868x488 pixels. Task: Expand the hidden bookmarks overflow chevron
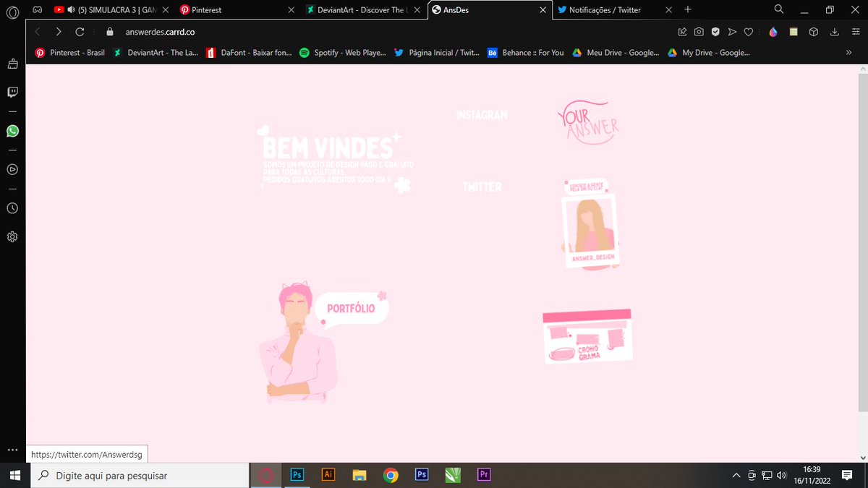[x=849, y=52]
